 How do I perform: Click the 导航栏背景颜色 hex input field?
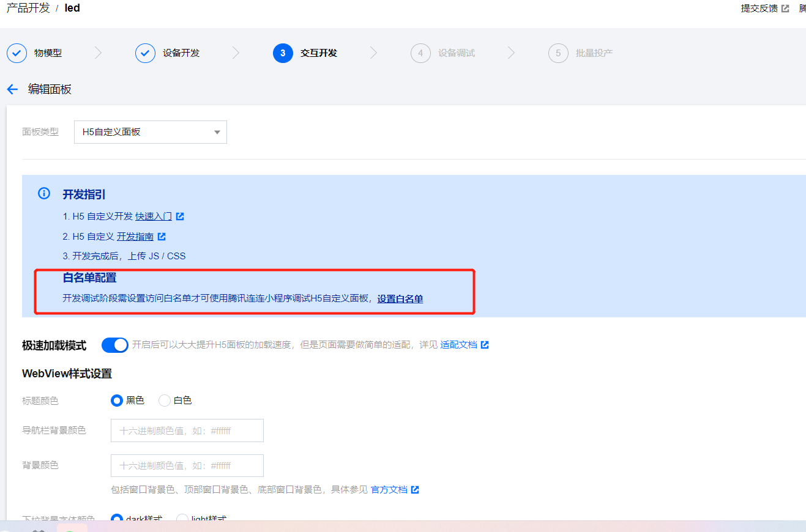click(187, 430)
